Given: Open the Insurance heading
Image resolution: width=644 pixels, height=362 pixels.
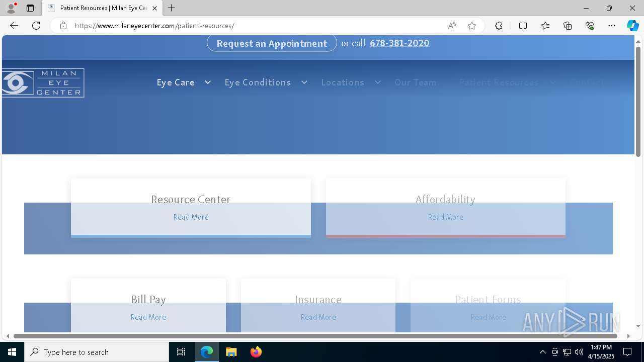Looking at the screenshot, I should [x=318, y=299].
